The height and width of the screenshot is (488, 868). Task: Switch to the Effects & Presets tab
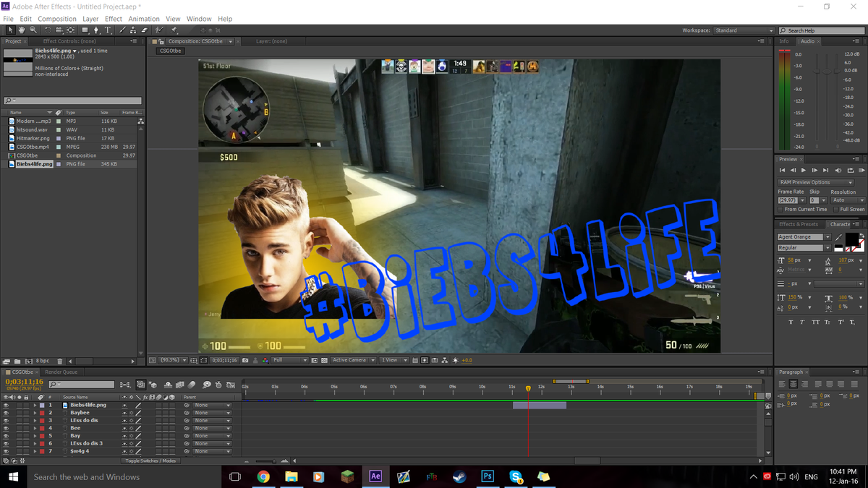(799, 224)
